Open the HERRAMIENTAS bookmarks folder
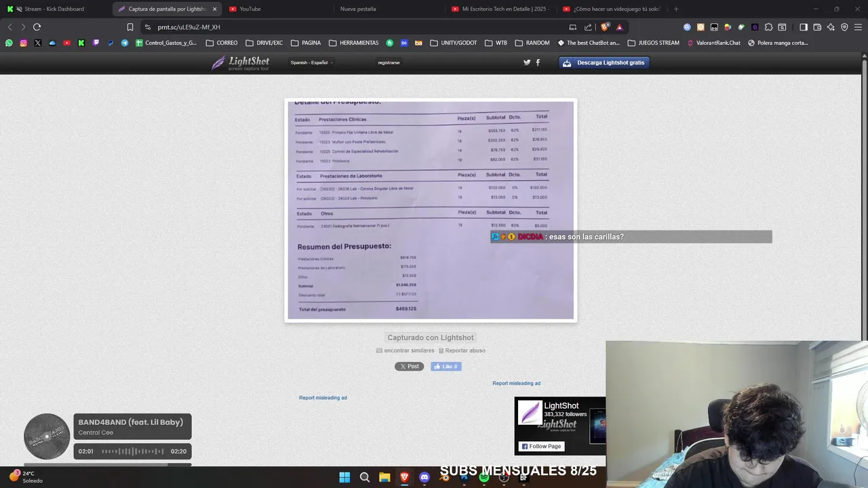 tap(353, 43)
